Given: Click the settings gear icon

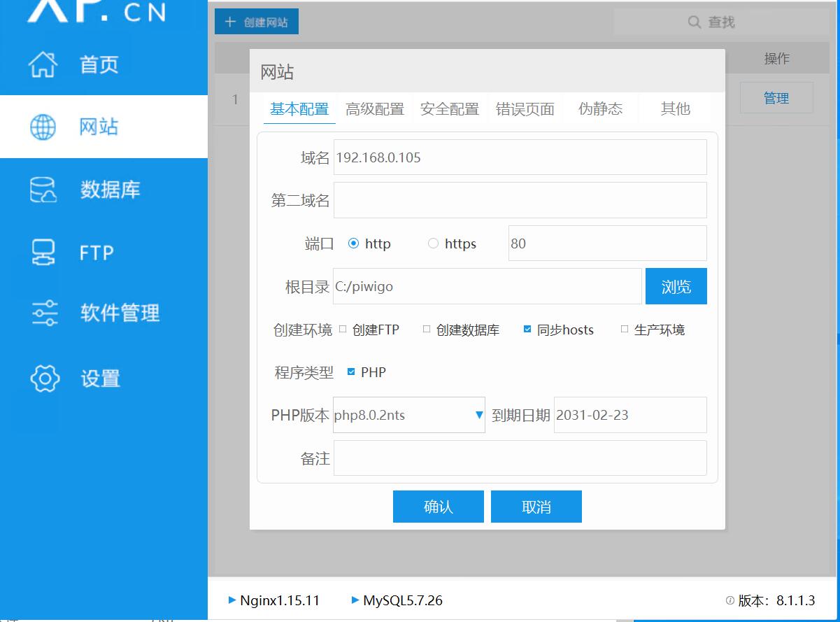Looking at the screenshot, I should 45,379.
